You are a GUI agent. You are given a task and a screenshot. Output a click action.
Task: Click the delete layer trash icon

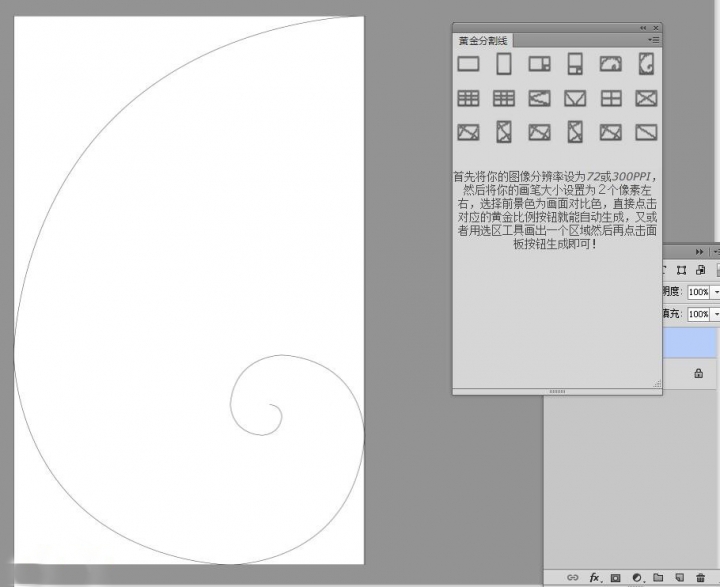(x=700, y=577)
